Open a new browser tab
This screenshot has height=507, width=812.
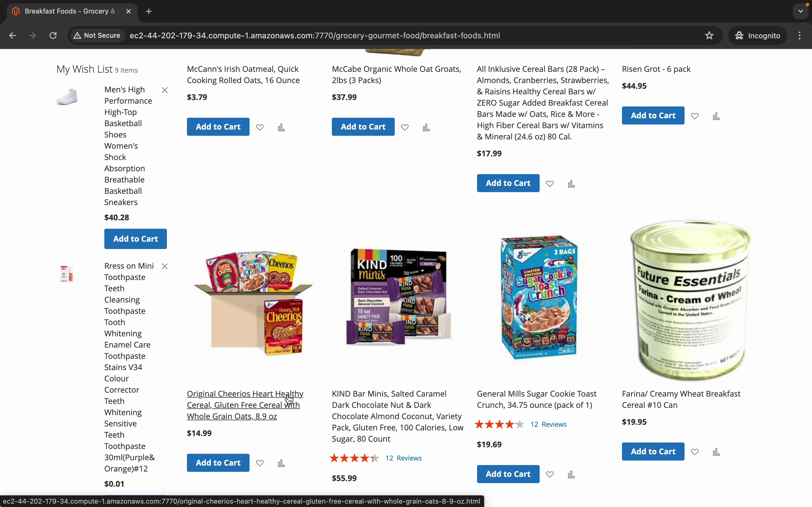click(x=149, y=11)
